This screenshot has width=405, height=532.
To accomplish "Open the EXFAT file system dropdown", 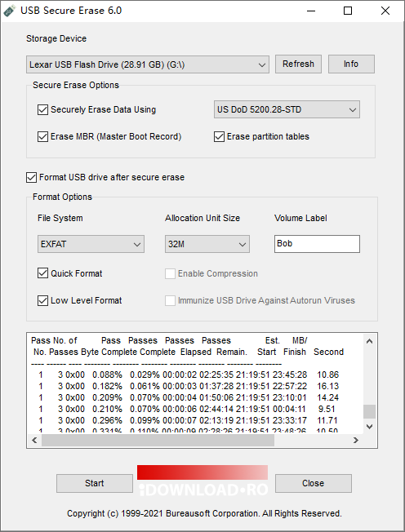I will (x=91, y=244).
